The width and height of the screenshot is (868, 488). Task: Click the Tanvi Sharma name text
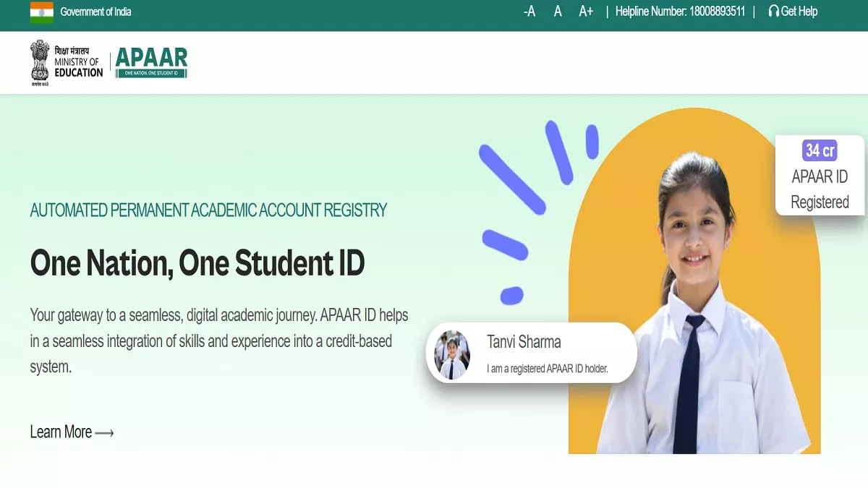click(524, 342)
